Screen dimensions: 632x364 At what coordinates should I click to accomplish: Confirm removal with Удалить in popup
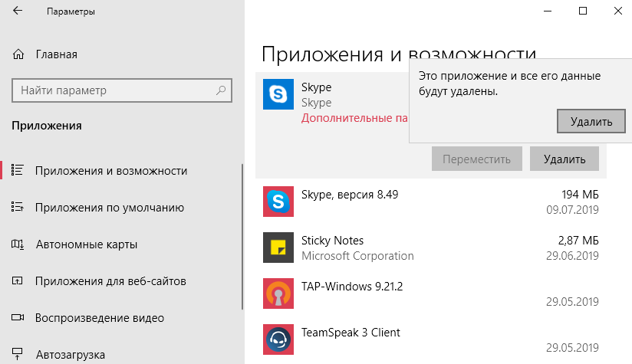point(591,121)
